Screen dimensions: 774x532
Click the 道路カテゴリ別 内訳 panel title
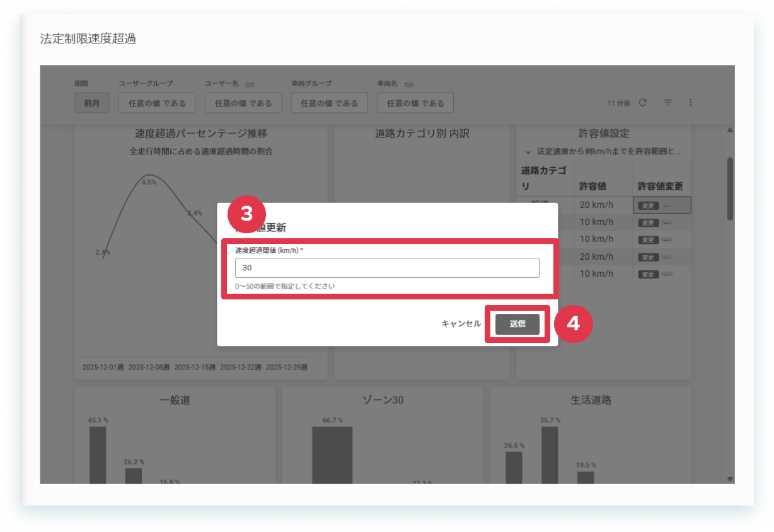(422, 134)
